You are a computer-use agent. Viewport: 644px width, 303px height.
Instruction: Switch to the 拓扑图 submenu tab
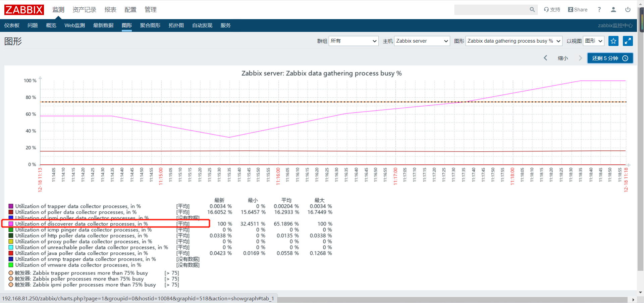176,26
